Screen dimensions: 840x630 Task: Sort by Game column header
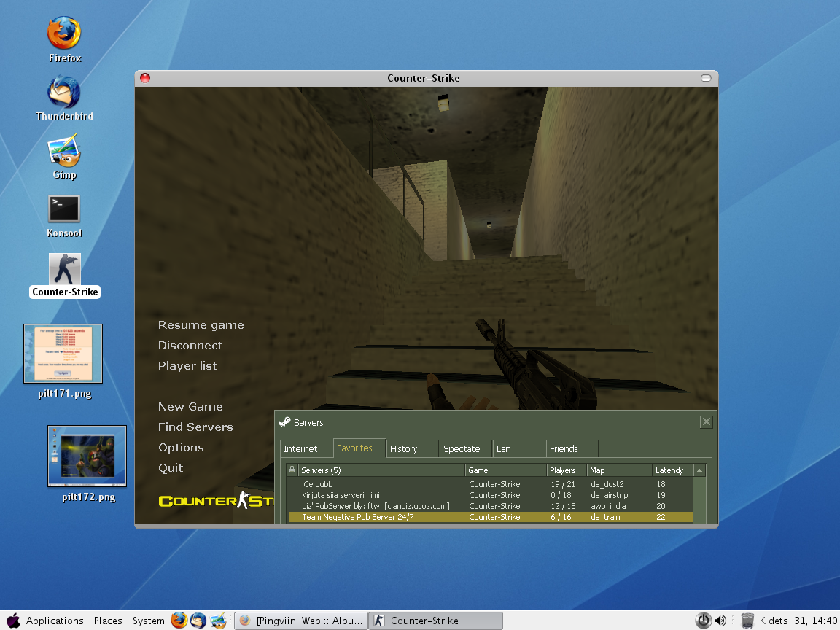pyautogui.click(x=506, y=470)
